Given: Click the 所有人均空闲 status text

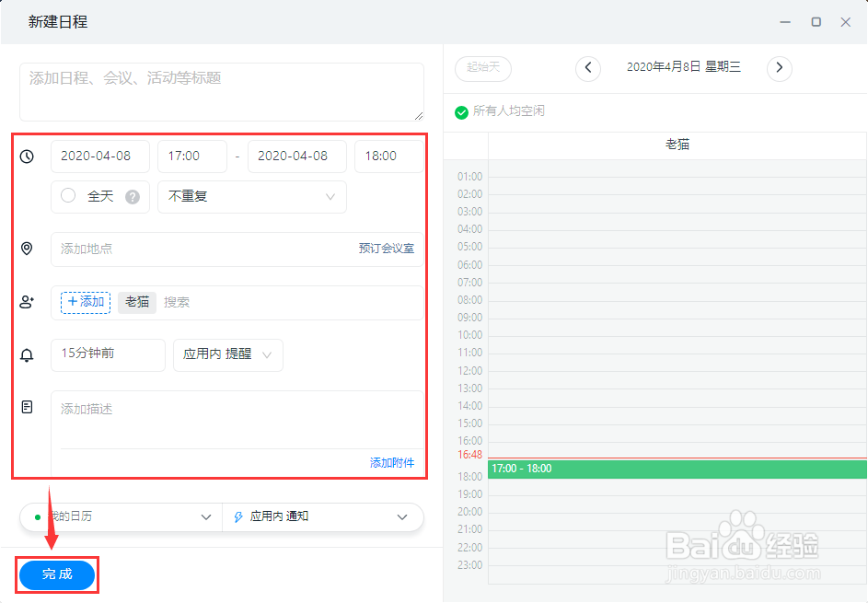Looking at the screenshot, I should tap(508, 111).
